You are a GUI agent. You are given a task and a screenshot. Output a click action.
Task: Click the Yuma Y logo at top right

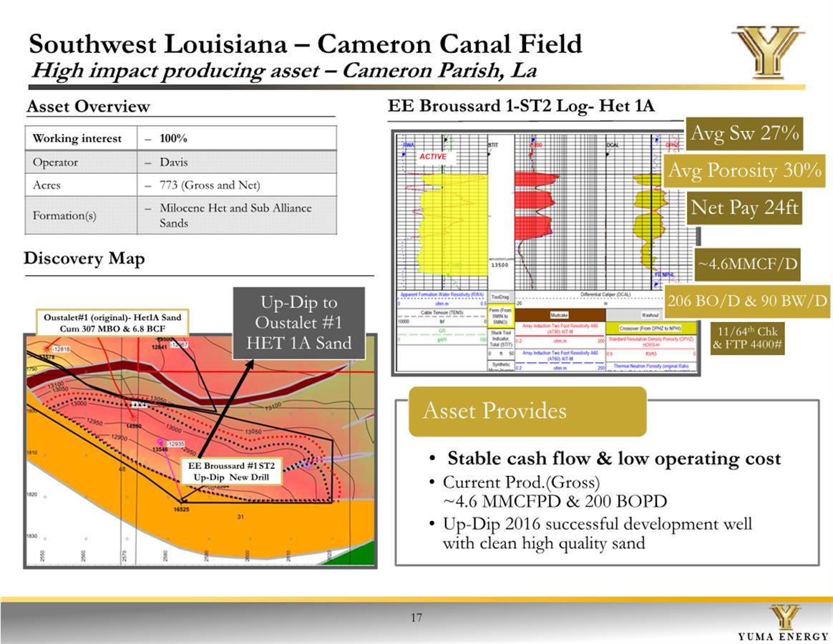click(767, 52)
